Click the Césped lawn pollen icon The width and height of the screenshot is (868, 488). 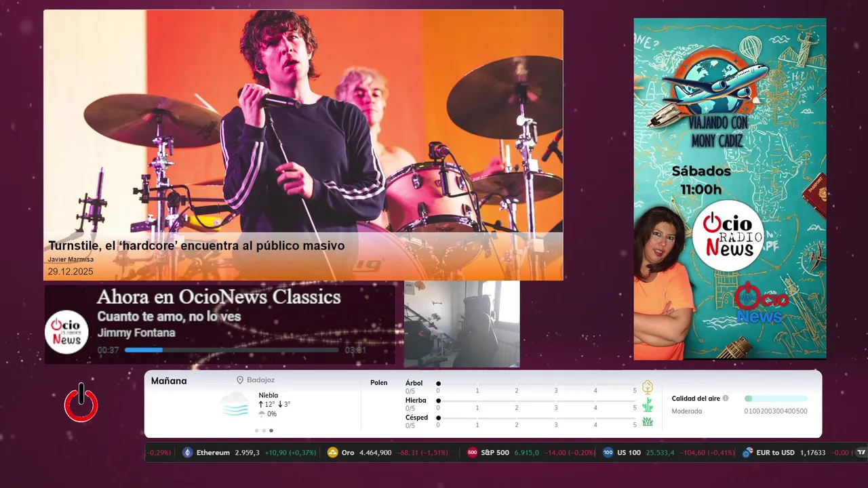pos(648,422)
